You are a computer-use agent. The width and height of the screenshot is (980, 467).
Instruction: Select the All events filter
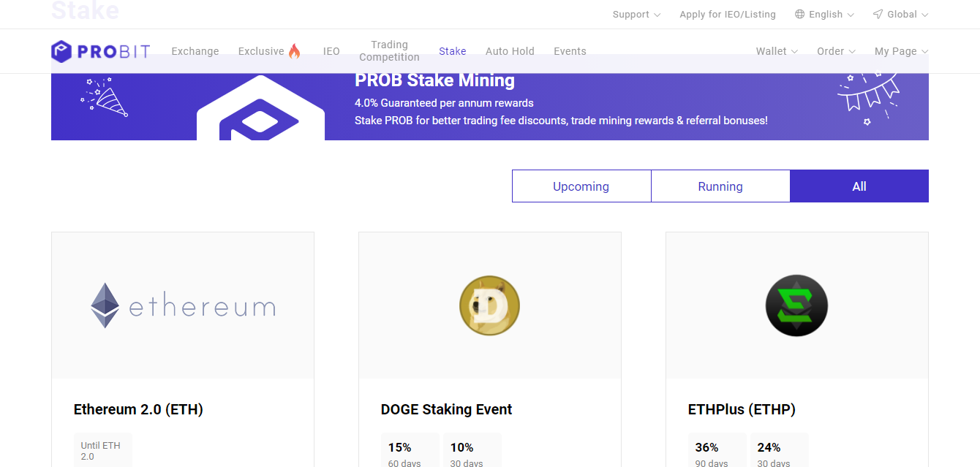coord(859,186)
